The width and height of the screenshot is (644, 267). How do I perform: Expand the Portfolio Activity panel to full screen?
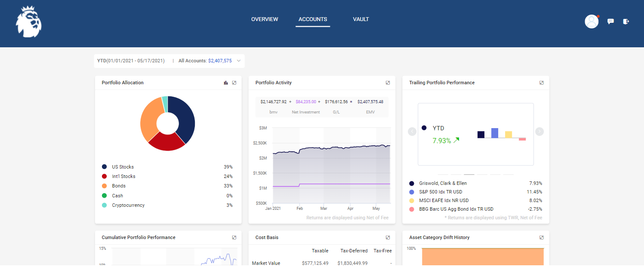388,83
